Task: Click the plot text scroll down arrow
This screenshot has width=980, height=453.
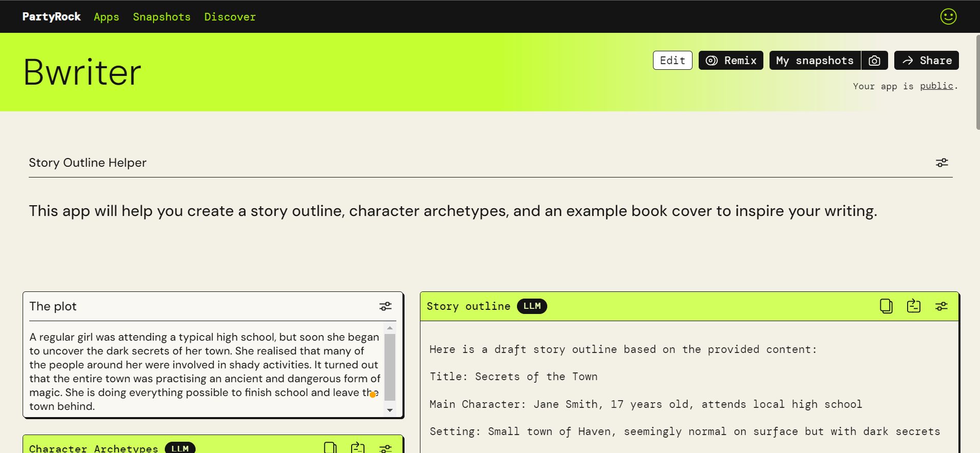Action: [390, 410]
